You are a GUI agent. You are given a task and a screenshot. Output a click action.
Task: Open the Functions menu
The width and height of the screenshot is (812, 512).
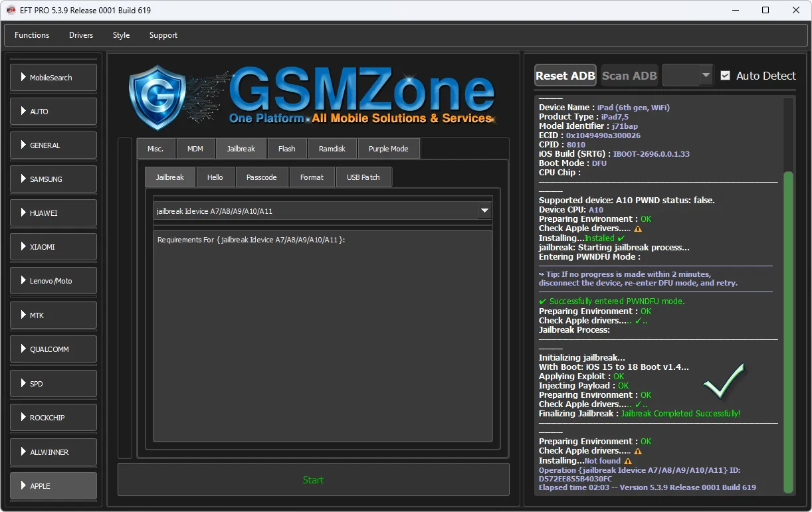(32, 35)
